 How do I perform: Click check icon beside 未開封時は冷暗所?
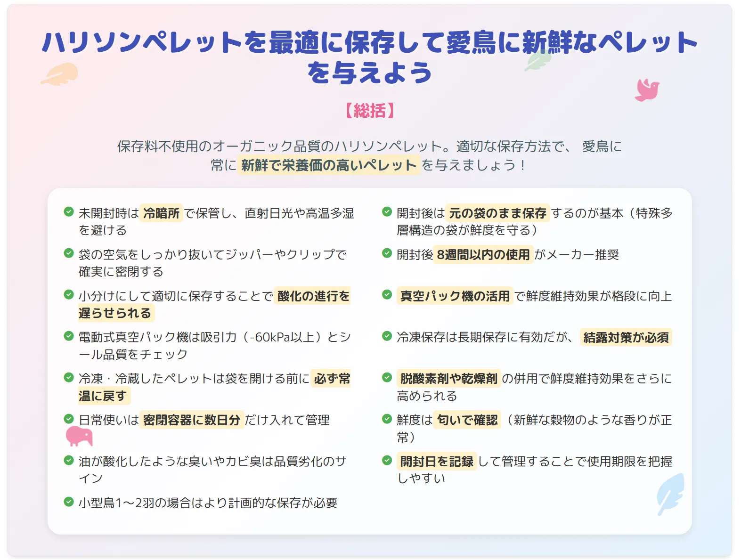tap(69, 211)
